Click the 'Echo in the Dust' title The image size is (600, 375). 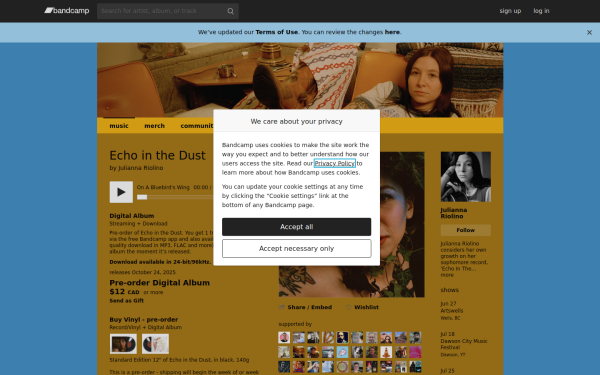[157, 155]
